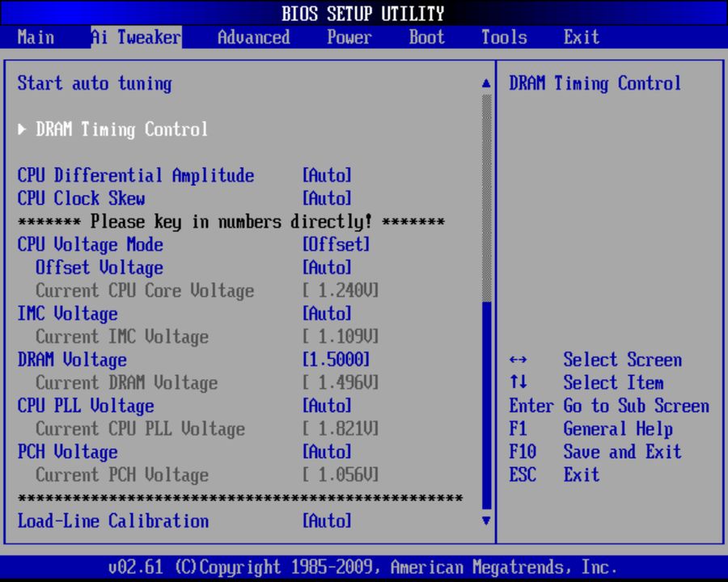
Task: Select the CPU Voltage Mode label
Action: point(90,245)
